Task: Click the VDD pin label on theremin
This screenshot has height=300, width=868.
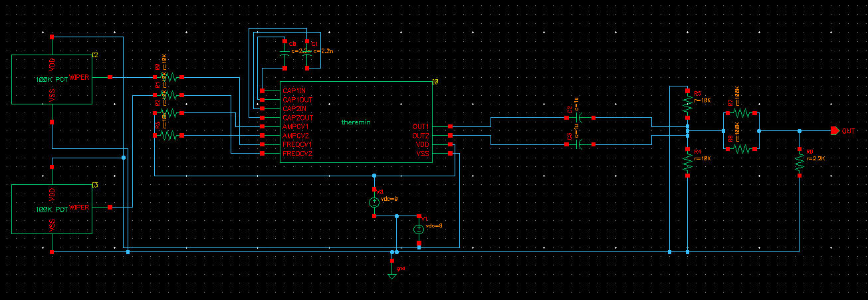Action: [422, 144]
